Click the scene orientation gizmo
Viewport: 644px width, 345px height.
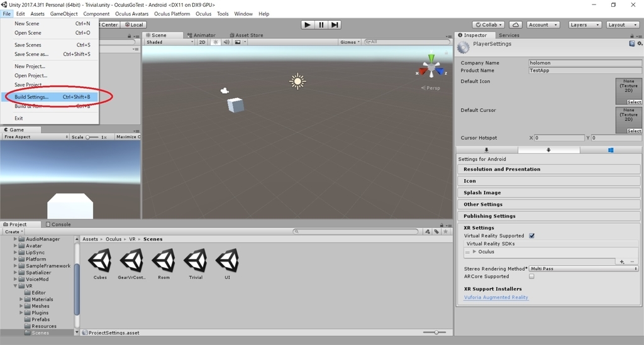point(431,68)
